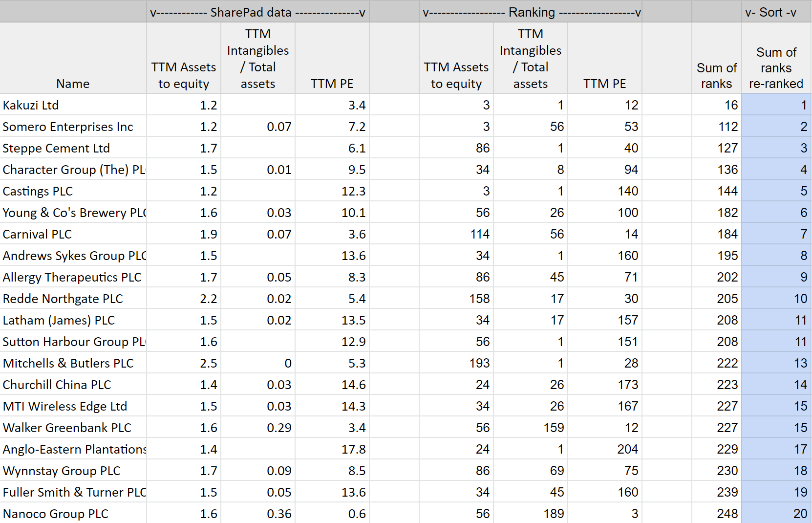Select the Sort header cell
812x523 pixels.
tap(776, 12)
